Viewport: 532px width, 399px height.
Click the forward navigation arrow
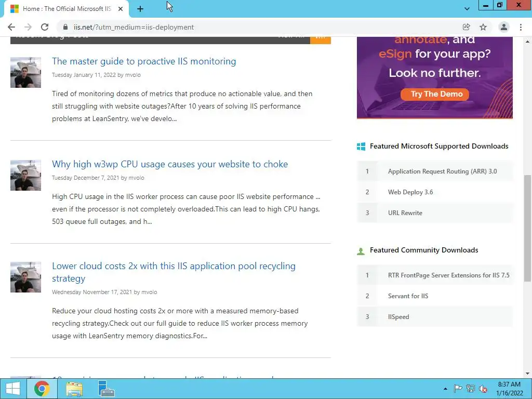point(28,27)
